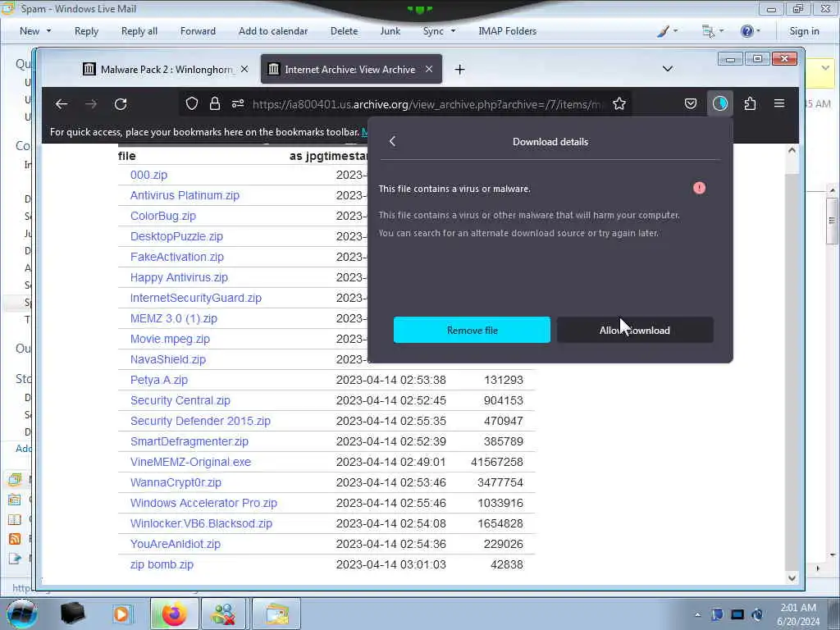Toggle Firefox downloads panel button

coord(720,104)
